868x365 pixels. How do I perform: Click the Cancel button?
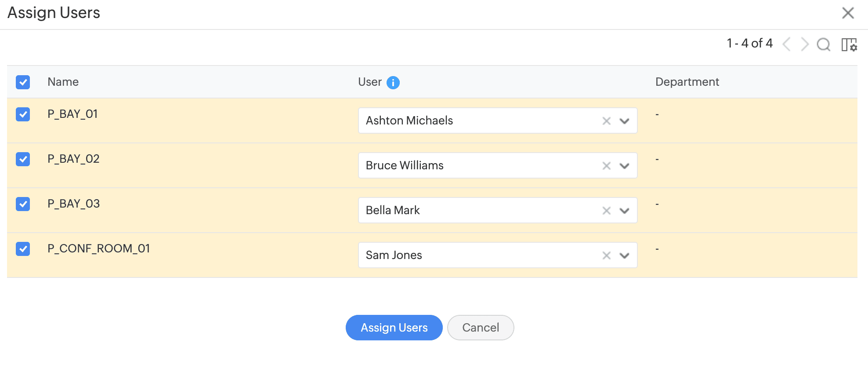click(x=480, y=328)
